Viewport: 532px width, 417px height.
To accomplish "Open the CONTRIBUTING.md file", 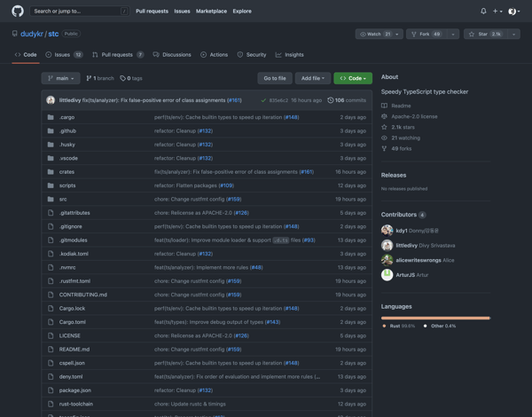I will (83, 295).
